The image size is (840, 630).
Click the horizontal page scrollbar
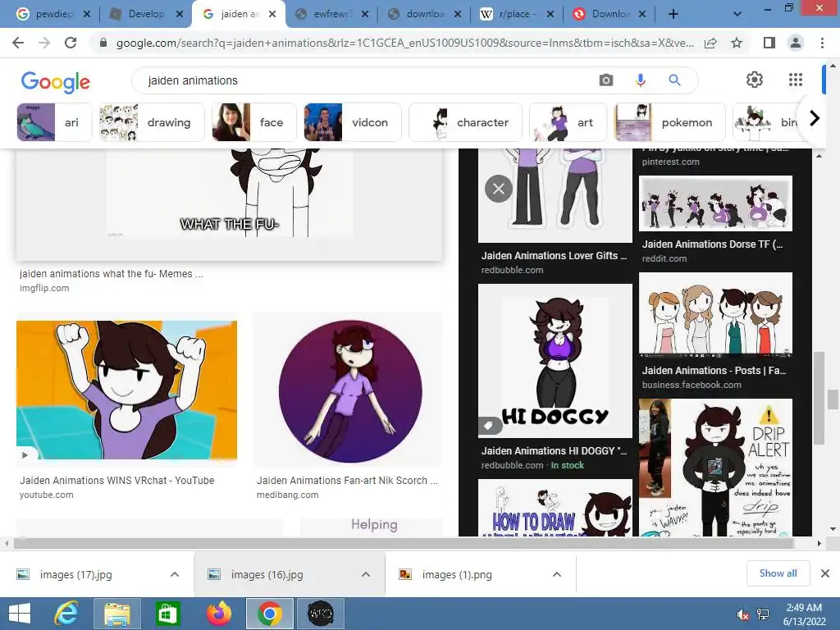[x=404, y=543]
